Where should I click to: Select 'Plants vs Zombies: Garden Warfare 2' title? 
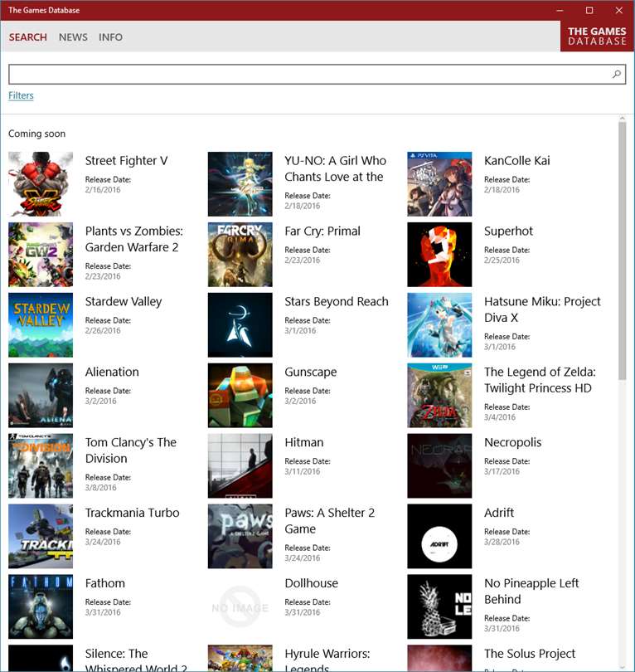pos(133,239)
